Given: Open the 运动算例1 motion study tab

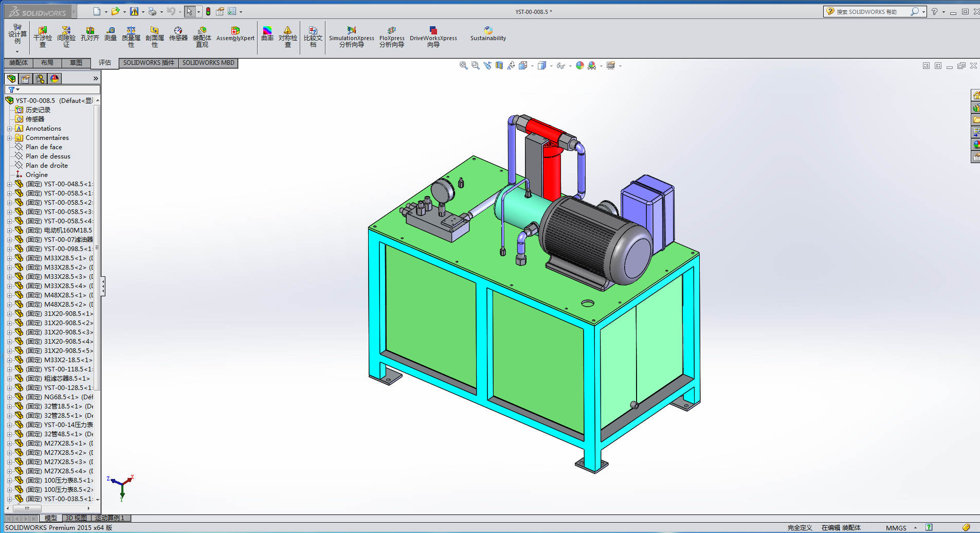Looking at the screenshot, I should coord(110,518).
